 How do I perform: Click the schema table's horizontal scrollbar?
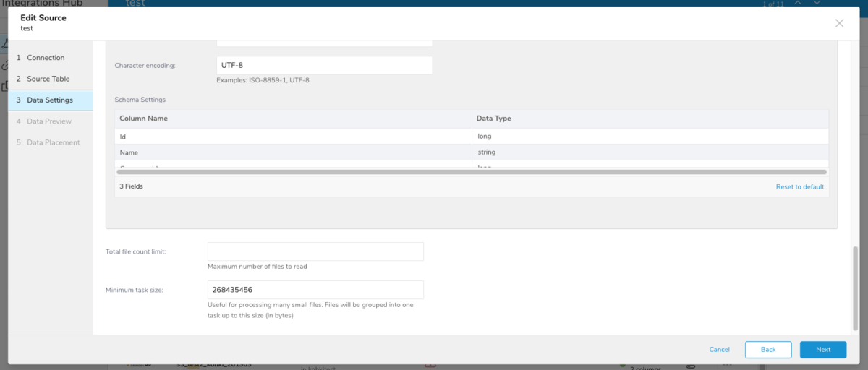click(470, 172)
